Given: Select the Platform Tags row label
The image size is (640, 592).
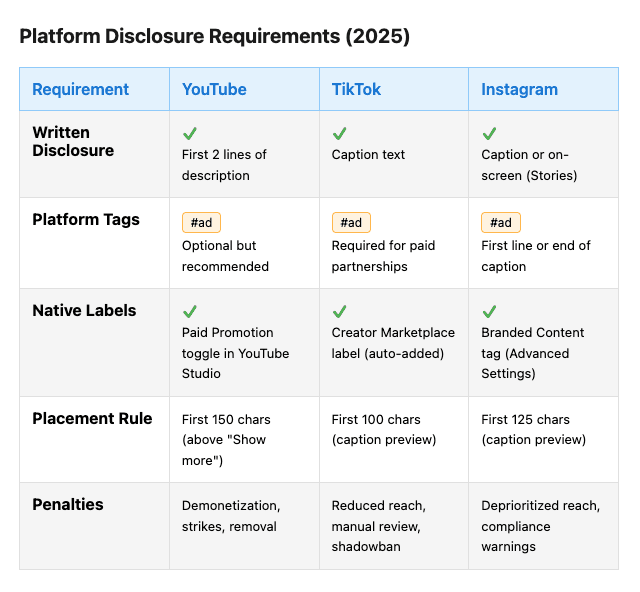Looking at the screenshot, I should coord(86,220).
